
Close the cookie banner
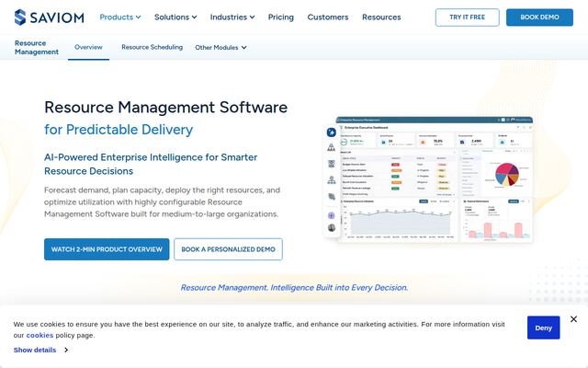coord(573,319)
